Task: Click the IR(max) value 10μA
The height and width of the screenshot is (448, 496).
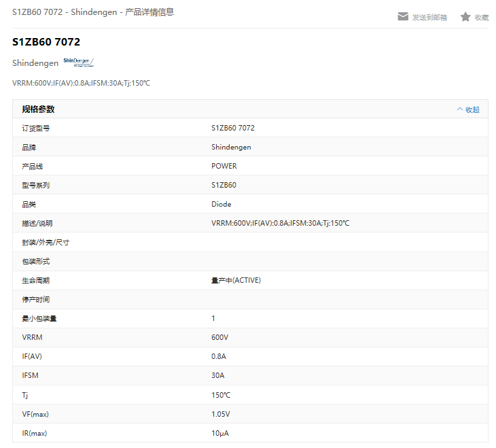Action: pos(220,433)
